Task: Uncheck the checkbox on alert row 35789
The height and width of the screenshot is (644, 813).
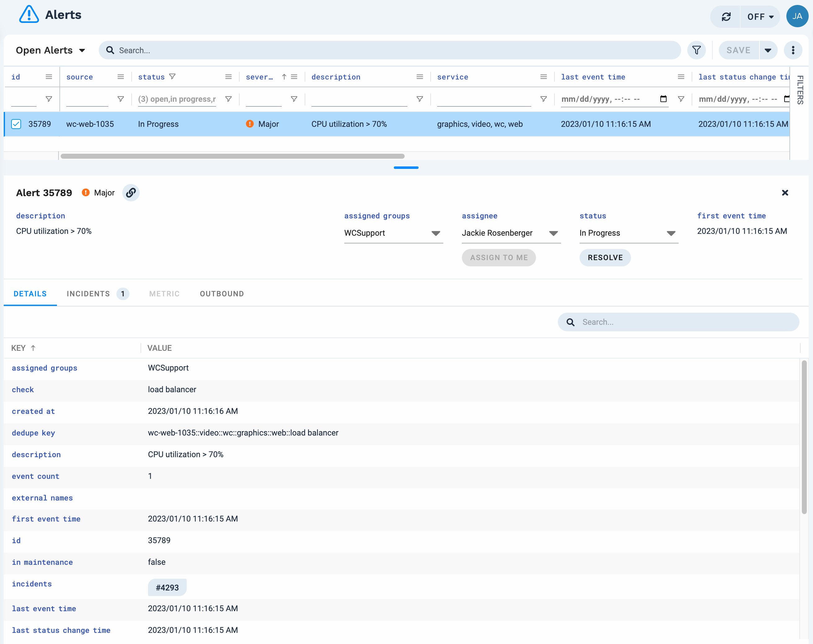Action: [x=16, y=124]
